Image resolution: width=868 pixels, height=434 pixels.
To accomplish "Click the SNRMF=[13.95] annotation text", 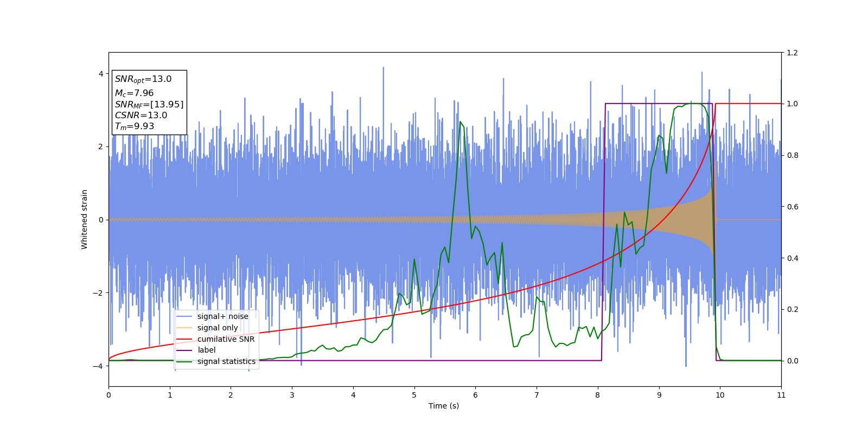I will tap(149, 104).
